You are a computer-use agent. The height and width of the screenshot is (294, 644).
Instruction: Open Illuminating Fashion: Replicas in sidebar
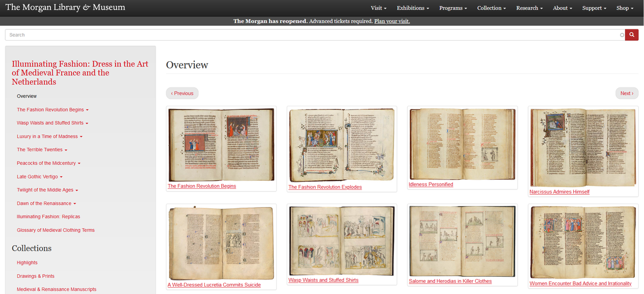(x=48, y=217)
